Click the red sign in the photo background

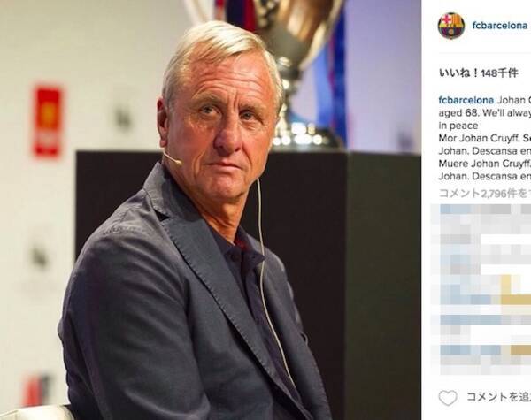click(48, 121)
